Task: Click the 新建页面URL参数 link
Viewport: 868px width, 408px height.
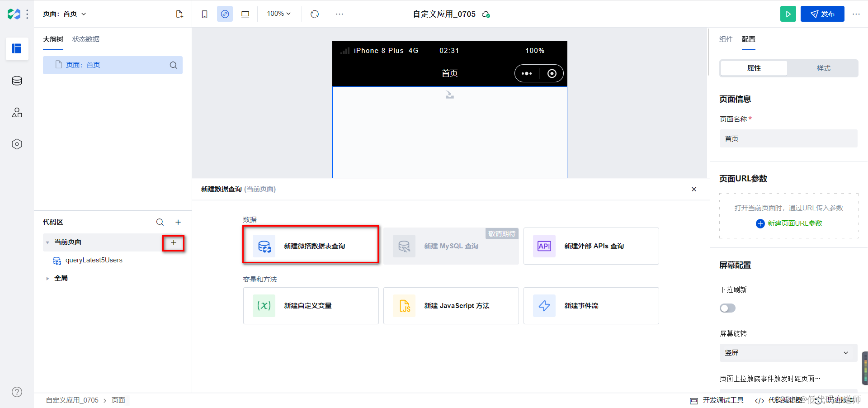Action: pos(795,223)
